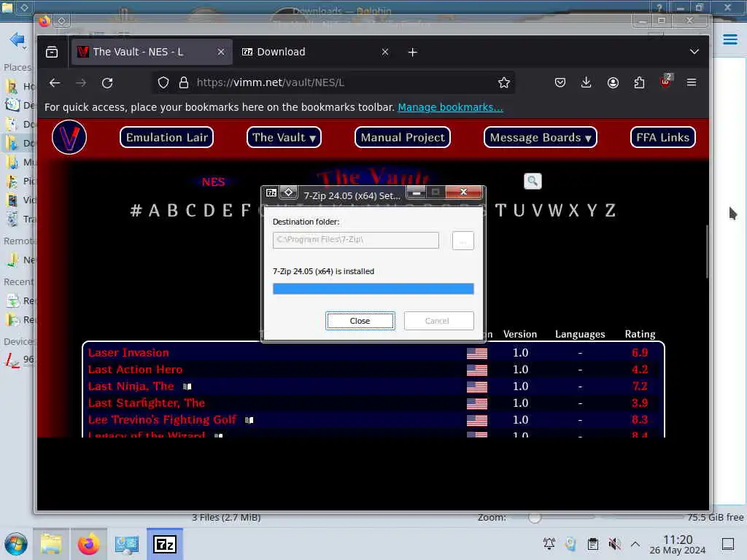
Task: Open the extensions puzzle icon
Action: [x=639, y=83]
